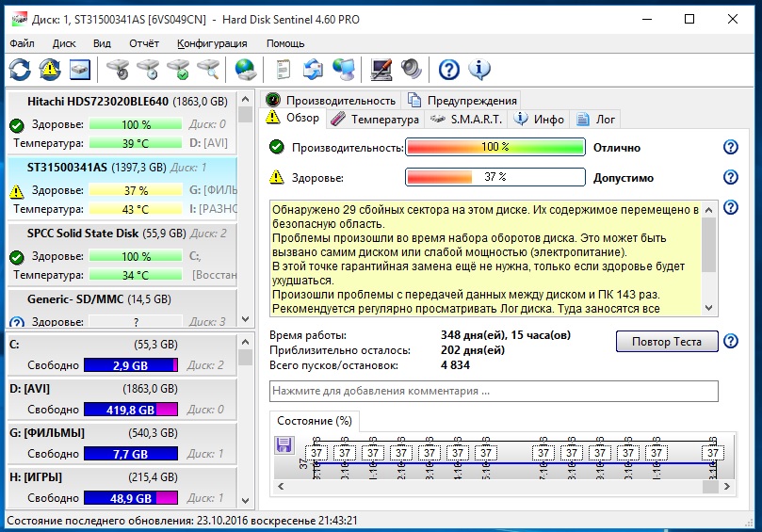762x532 pixels.
Task: Click the speaker sound toolbar icon
Action: (411, 70)
